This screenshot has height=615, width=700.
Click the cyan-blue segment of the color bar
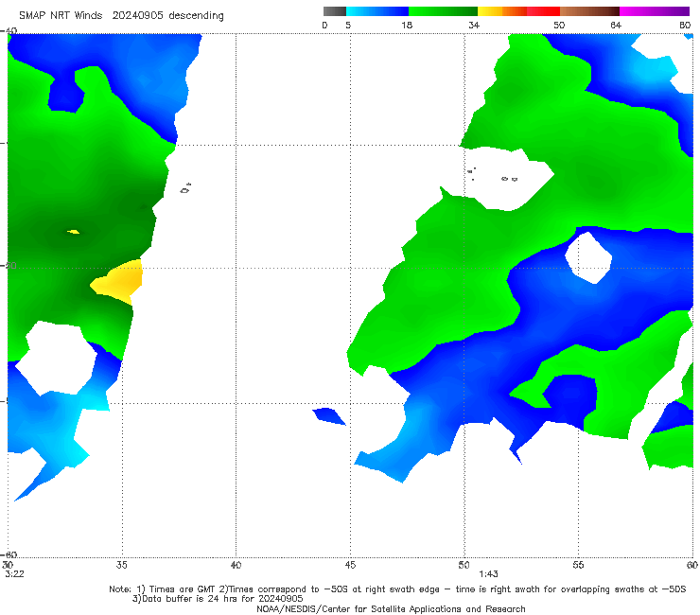pyautogui.click(x=377, y=11)
